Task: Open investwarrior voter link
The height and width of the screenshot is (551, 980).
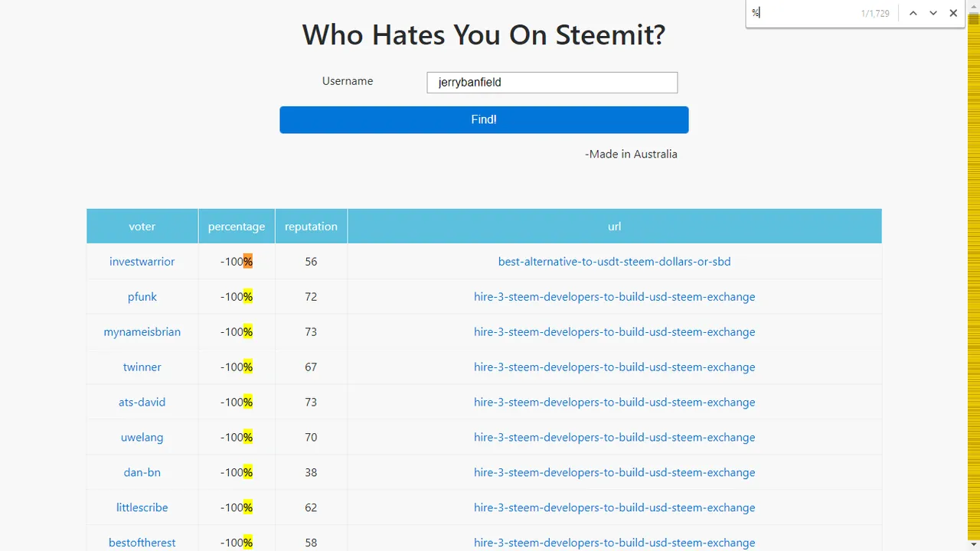Action: click(142, 262)
